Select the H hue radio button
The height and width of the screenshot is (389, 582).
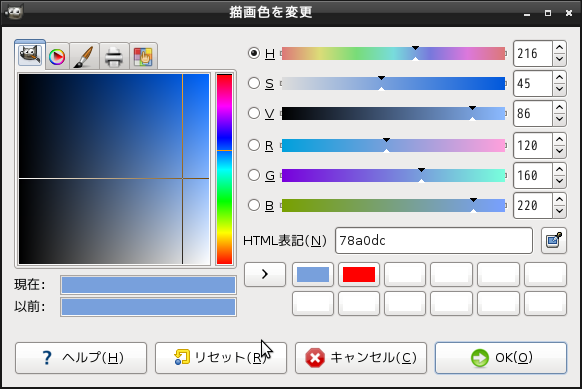[254, 53]
